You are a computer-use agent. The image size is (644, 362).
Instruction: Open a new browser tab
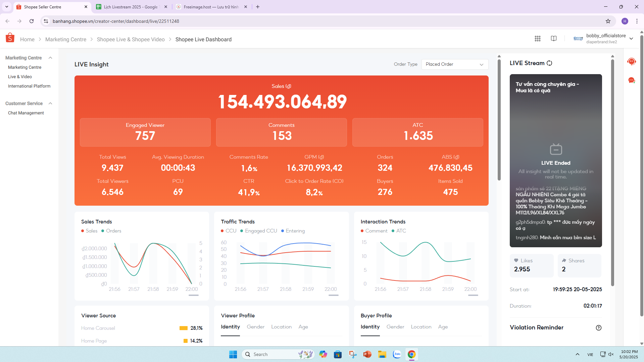tap(258, 7)
